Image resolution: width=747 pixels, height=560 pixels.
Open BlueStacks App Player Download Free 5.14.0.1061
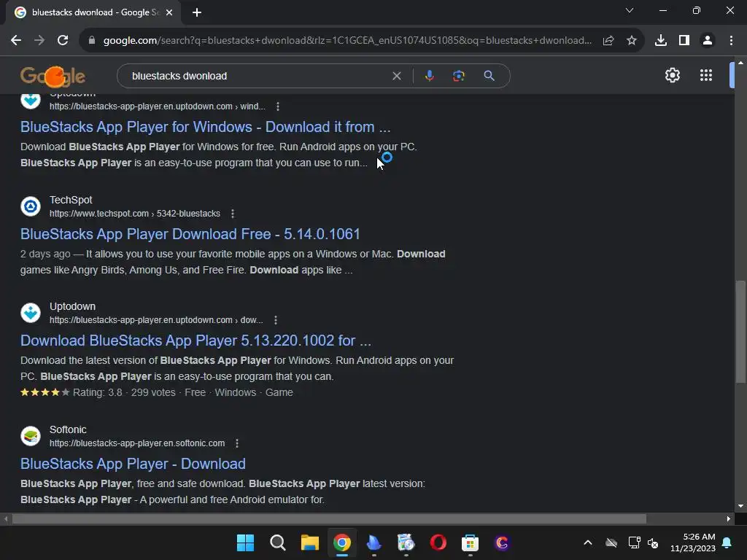(x=190, y=234)
